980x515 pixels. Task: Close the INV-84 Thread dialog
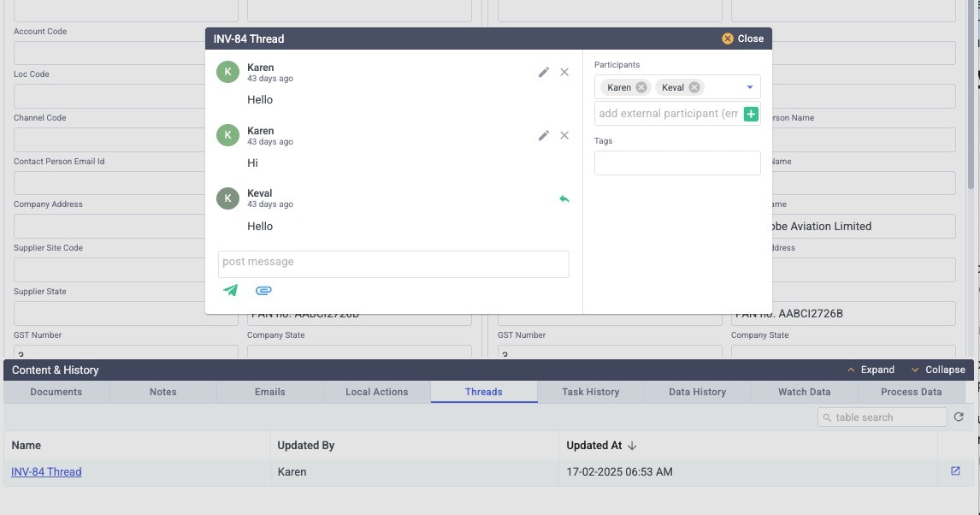(x=742, y=38)
